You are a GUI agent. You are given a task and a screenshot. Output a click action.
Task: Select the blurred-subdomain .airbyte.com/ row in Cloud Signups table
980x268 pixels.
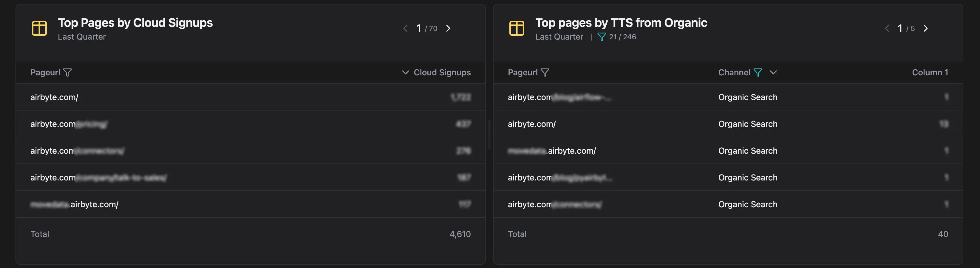tap(250, 204)
